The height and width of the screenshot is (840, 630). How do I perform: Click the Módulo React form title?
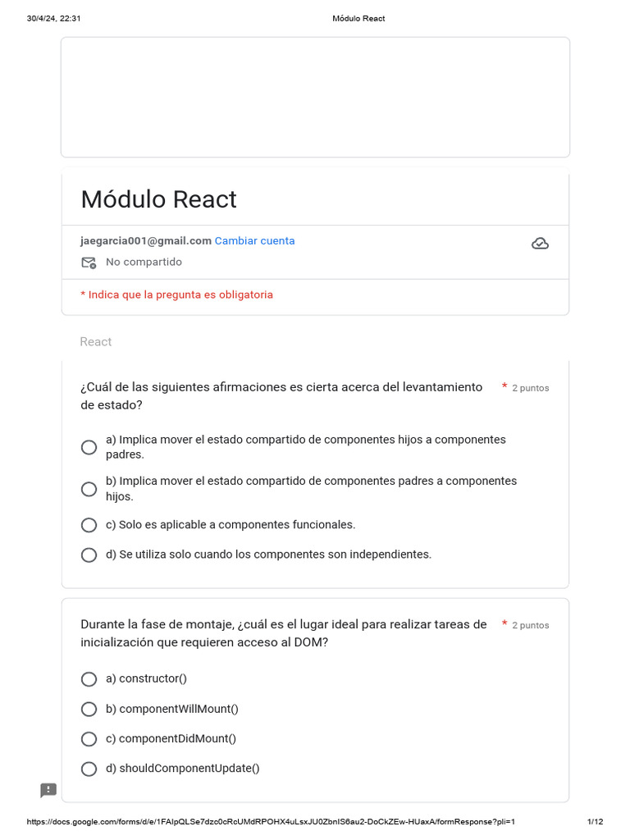pos(158,199)
